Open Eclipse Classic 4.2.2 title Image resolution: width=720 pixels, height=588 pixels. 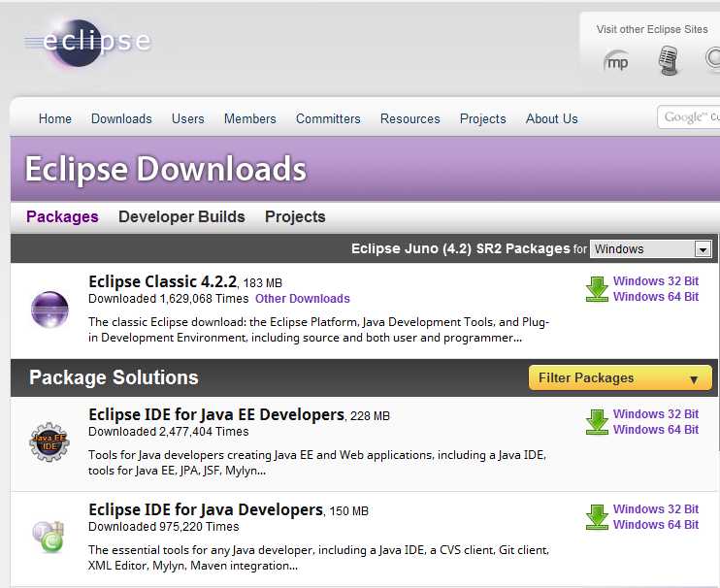click(163, 281)
